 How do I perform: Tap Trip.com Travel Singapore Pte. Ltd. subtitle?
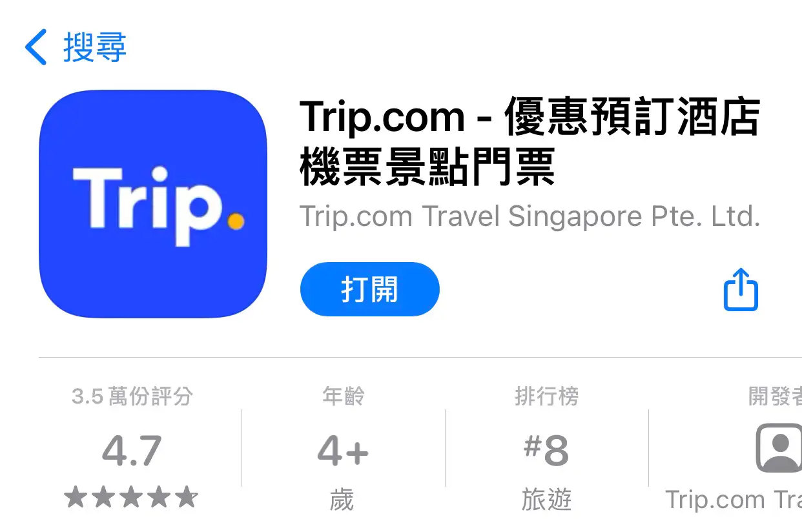point(530,217)
